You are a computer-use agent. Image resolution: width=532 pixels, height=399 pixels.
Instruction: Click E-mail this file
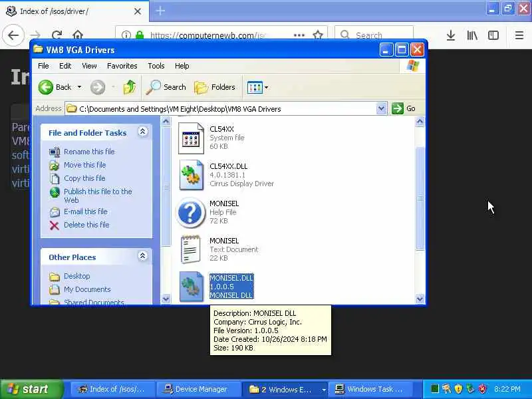(86, 211)
